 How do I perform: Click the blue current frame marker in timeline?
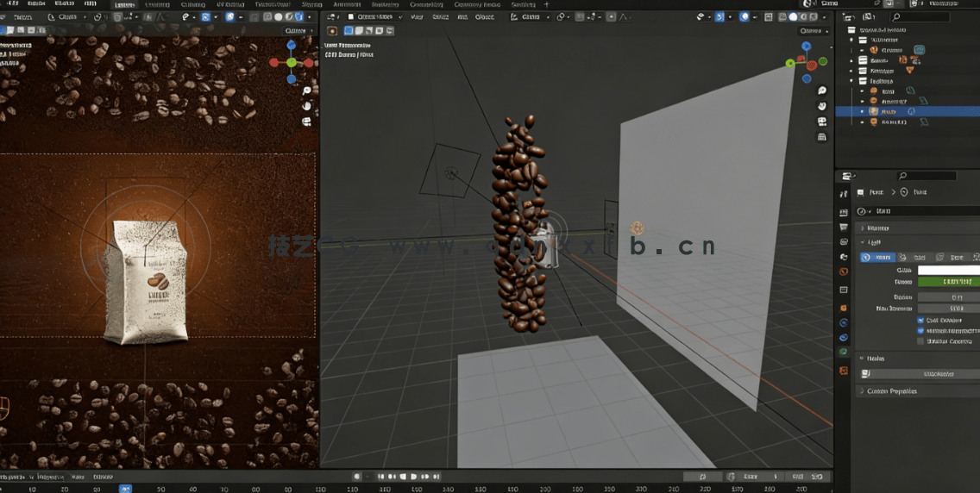[125, 489]
